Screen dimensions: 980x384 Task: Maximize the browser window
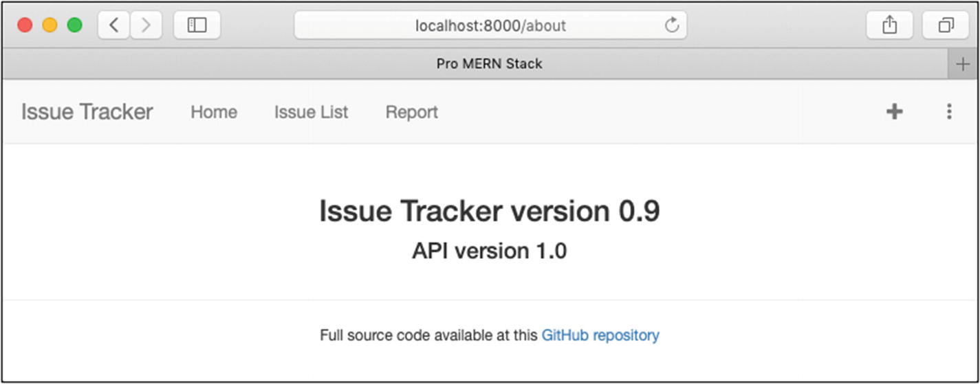[x=74, y=25]
